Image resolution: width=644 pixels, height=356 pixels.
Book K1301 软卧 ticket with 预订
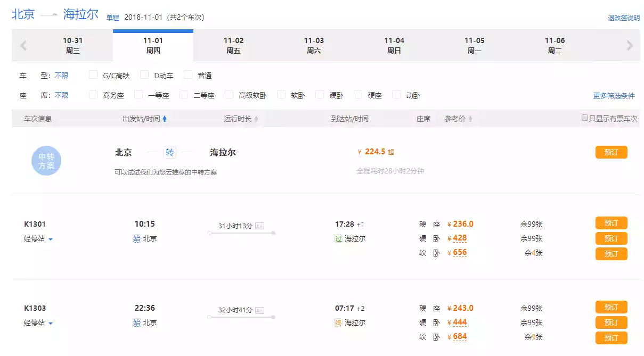pyautogui.click(x=611, y=254)
